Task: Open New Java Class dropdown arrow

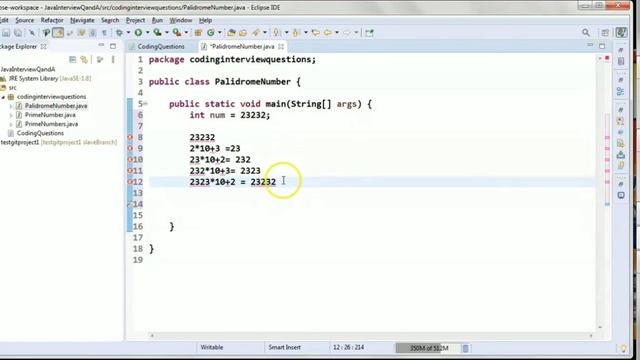Action: (219, 33)
